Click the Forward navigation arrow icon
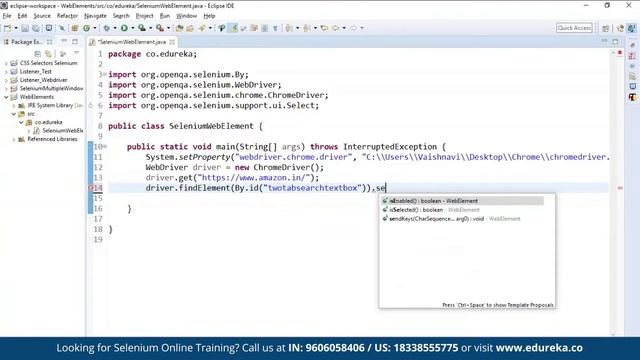 click(353, 28)
